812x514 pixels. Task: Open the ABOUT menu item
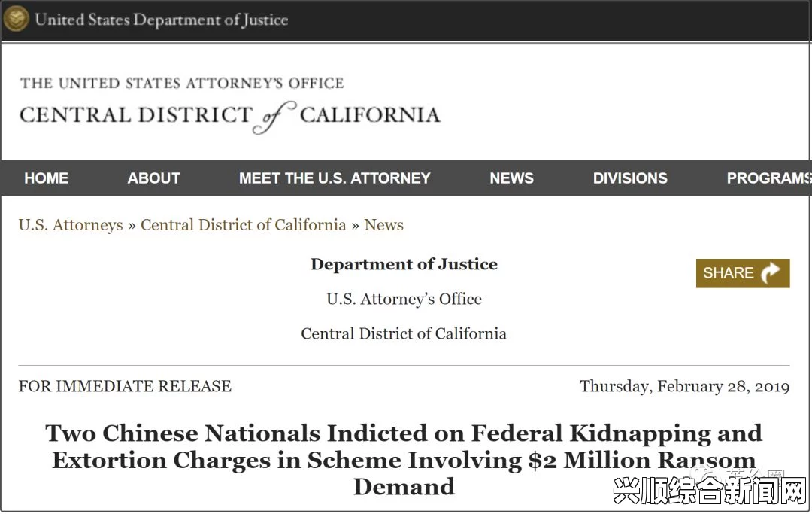coord(154,178)
